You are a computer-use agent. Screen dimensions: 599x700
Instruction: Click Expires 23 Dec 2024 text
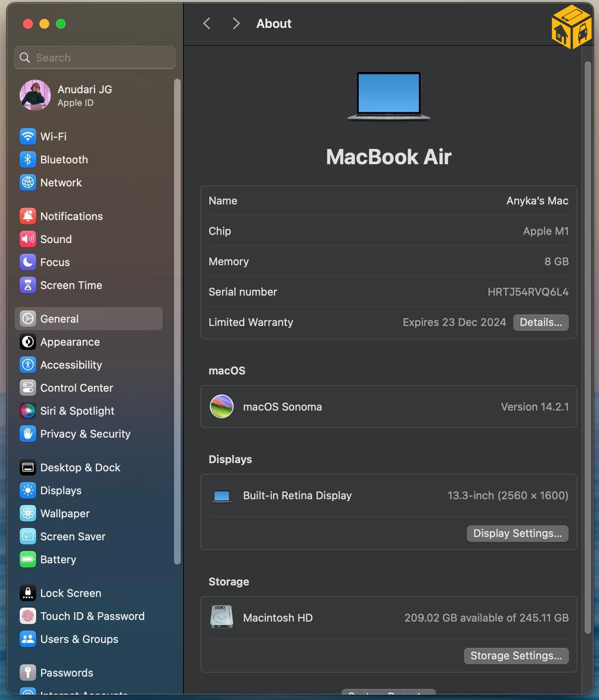click(454, 322)
